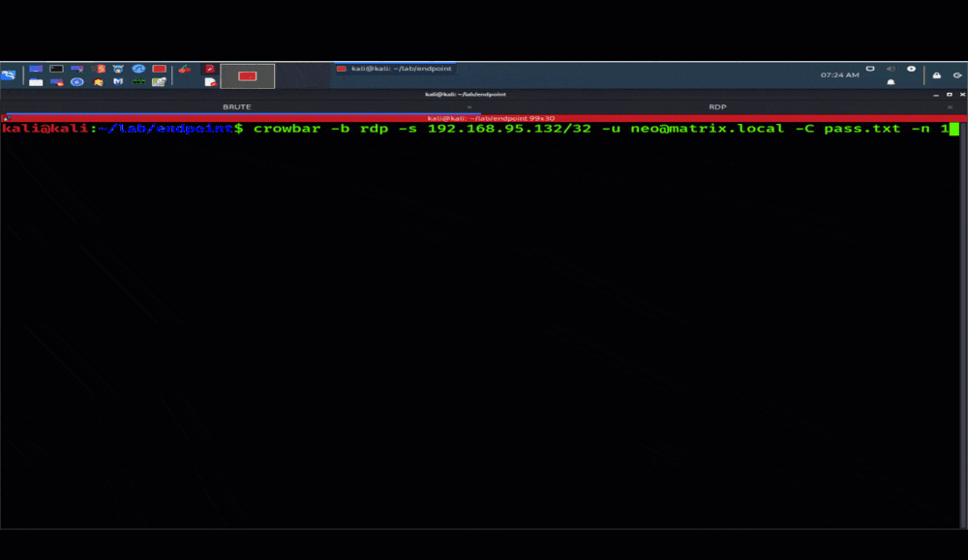Open the terminal emulator panel icon
This screenshot has width=968, height=560.
pos(55,69)
